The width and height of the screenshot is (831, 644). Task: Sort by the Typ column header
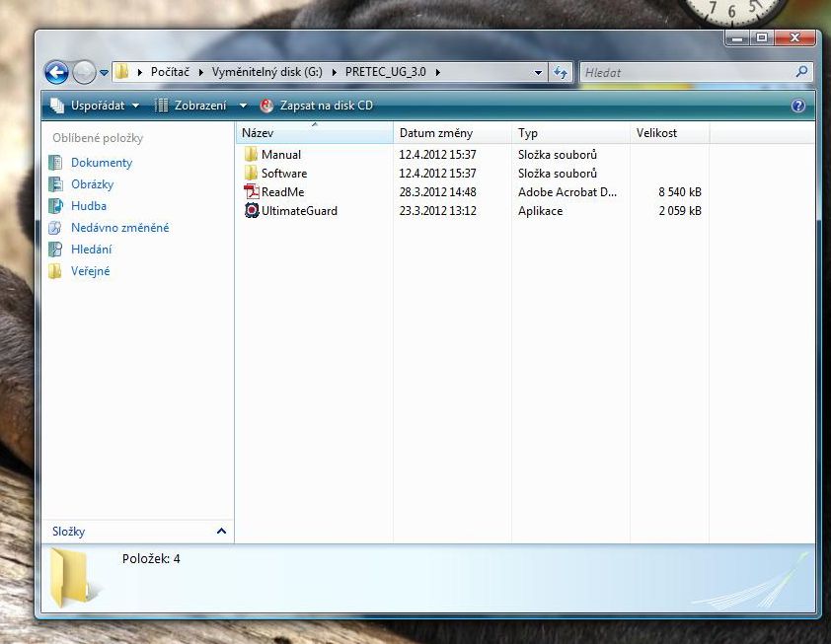570,133
